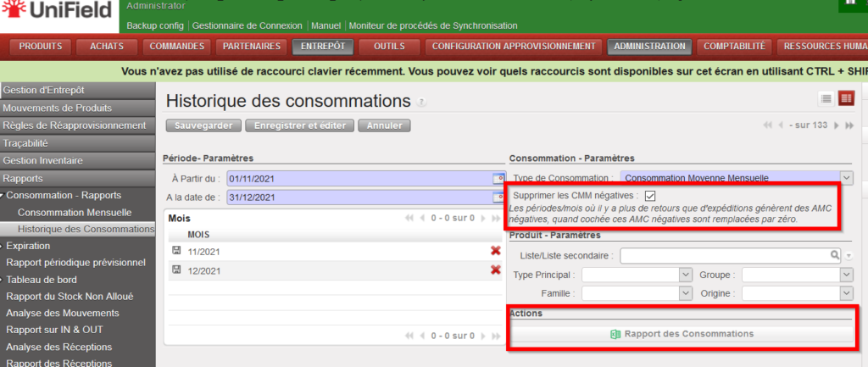Open the ACHATS menu
The width and height of the screenshot is (868, 367).
[107, 47]
